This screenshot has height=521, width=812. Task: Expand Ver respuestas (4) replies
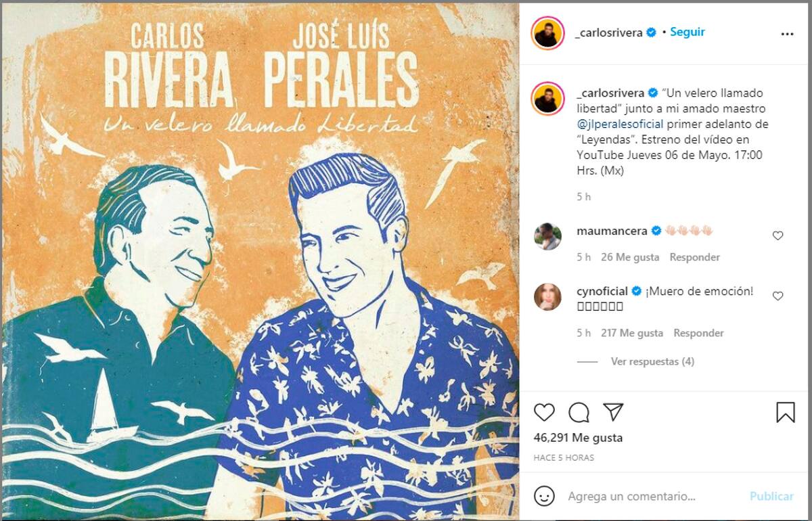tap(652, 361)
